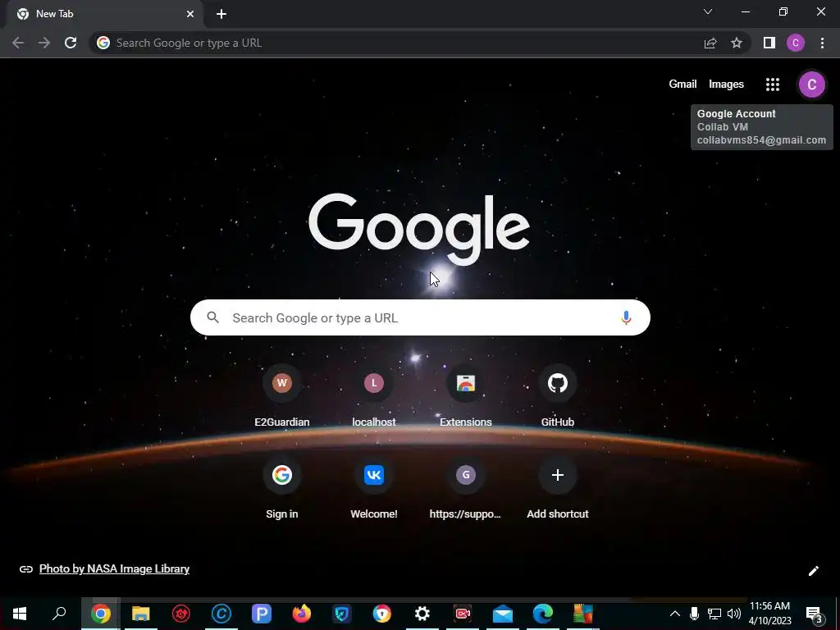Open the notification center
This screenshot has height=630, width=840.
pyautogui.click(x=815, y=614)
